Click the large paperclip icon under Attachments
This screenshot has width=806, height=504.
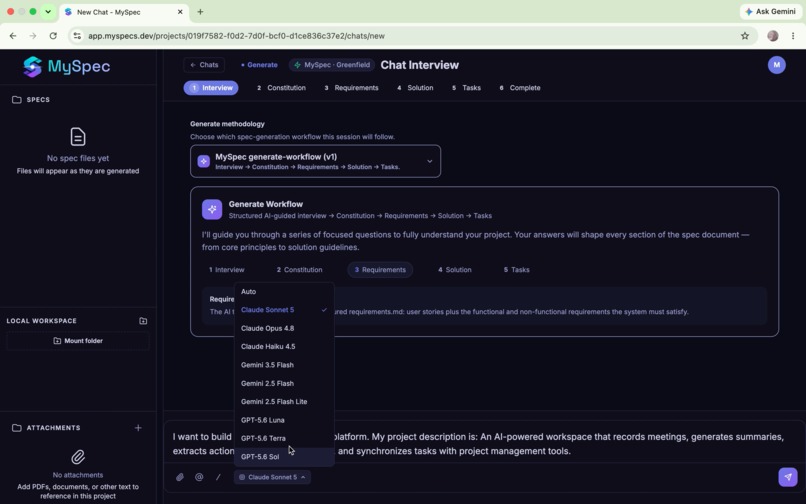click(78, 457)
